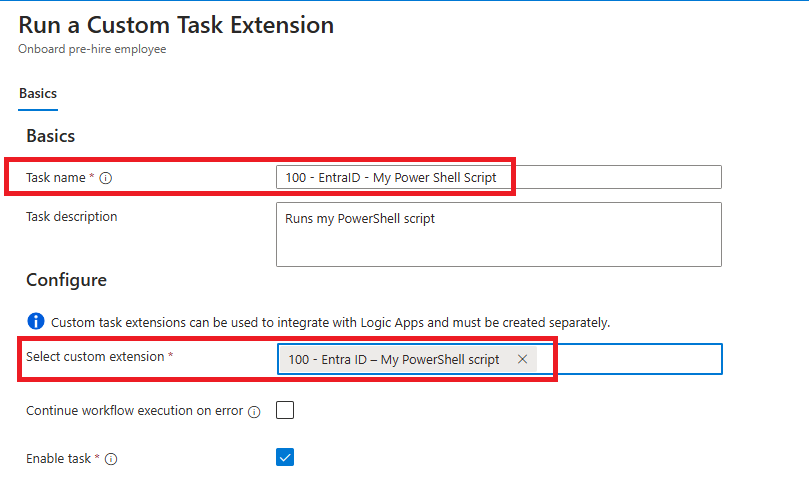Click the 'Onboard pre-hire employee' subtitle
This screenshot has height=484, width=809.
tap(92, 48)
